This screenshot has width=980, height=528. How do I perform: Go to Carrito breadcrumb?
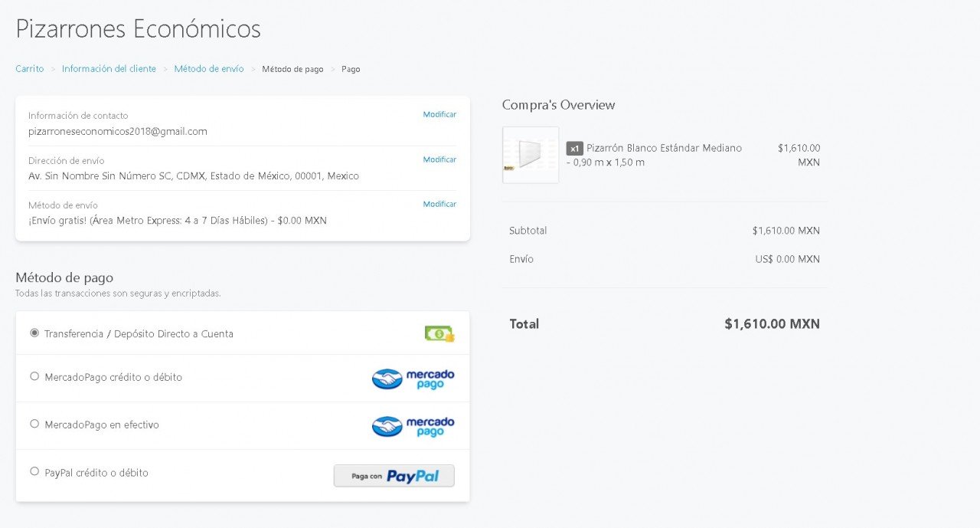[x=30, y=69]
